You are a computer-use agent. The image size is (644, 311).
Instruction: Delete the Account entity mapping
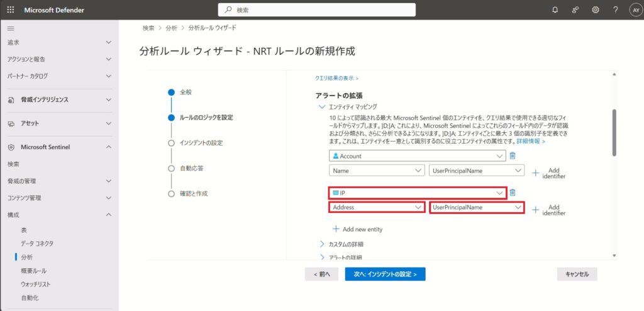513,156
